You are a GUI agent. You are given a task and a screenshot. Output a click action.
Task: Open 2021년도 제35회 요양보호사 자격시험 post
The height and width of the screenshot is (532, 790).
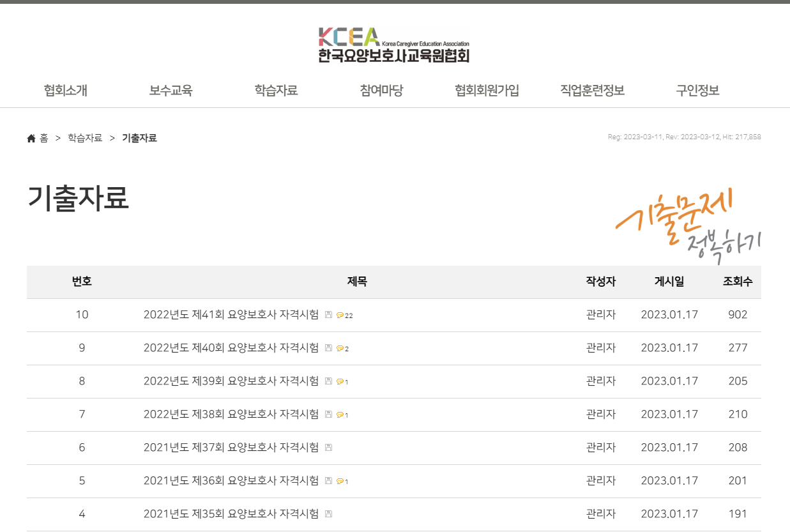point(231,513)
